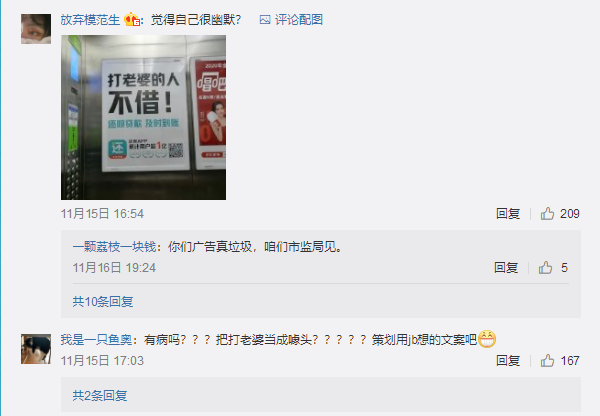Open 评论配图 image icon
Screen dimensions: 600x416
(x=265, y=20)
